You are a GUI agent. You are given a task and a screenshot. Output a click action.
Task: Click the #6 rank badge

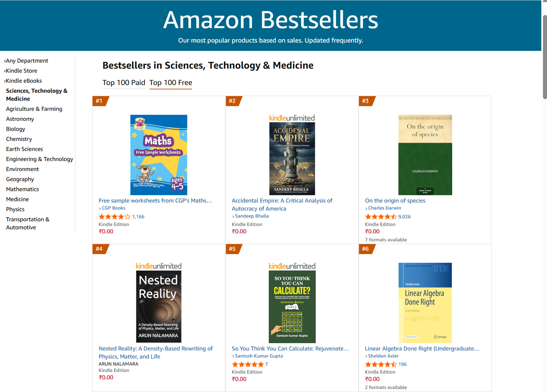coord(366,249)
